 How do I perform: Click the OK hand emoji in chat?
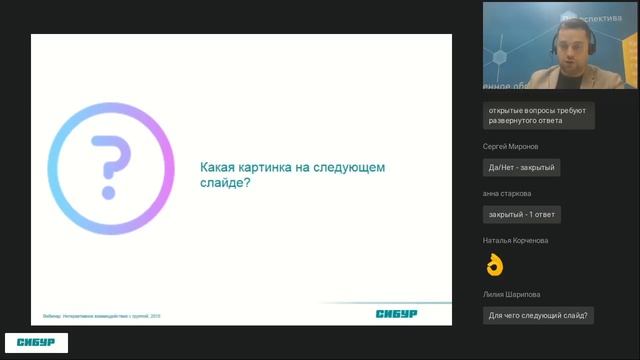pos(495,265)
